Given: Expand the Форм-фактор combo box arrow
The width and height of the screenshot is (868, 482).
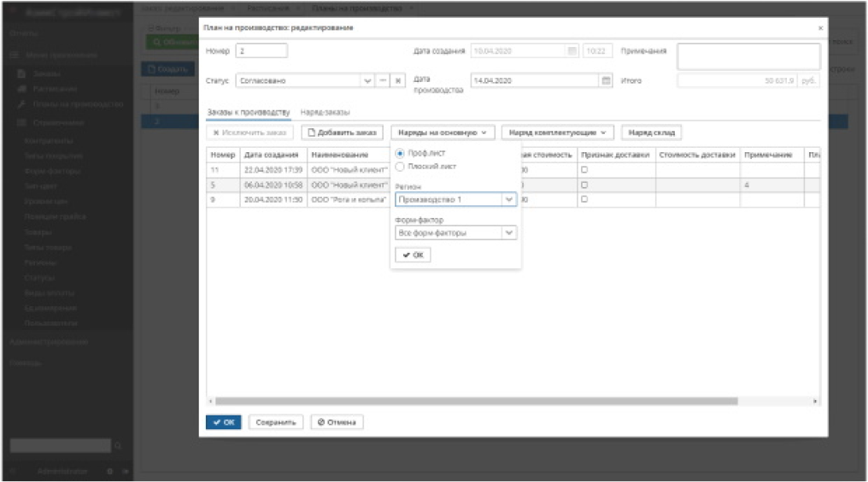Looking at the screenshot, I should pyautogui.click(x=508, y=232).
